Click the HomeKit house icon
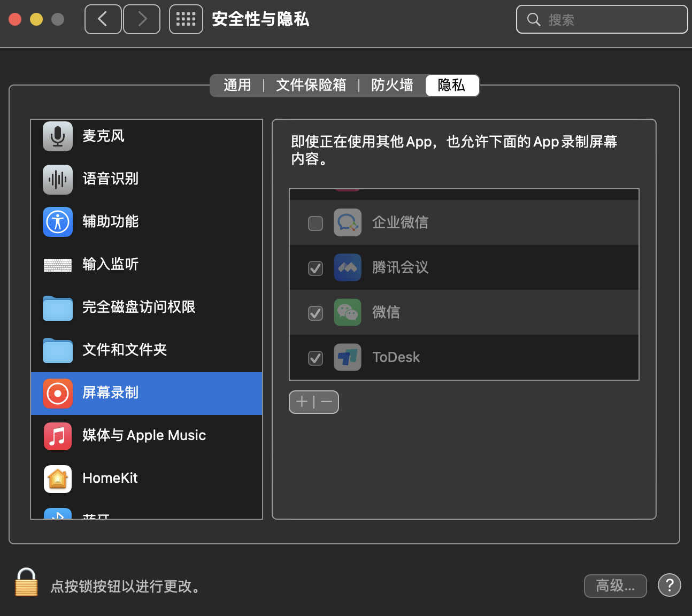The width and height of the screenshot is (692, 616). point(58,479)
